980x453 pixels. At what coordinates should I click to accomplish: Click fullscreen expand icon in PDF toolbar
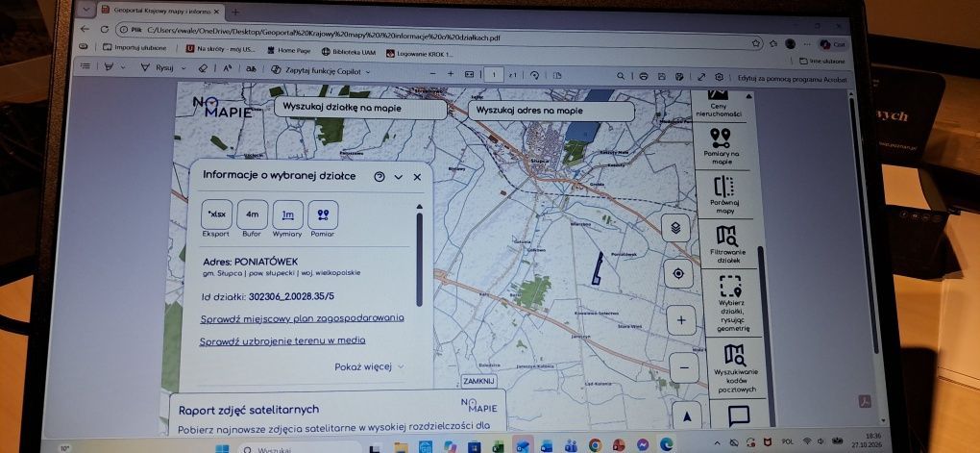click(701, 77)
